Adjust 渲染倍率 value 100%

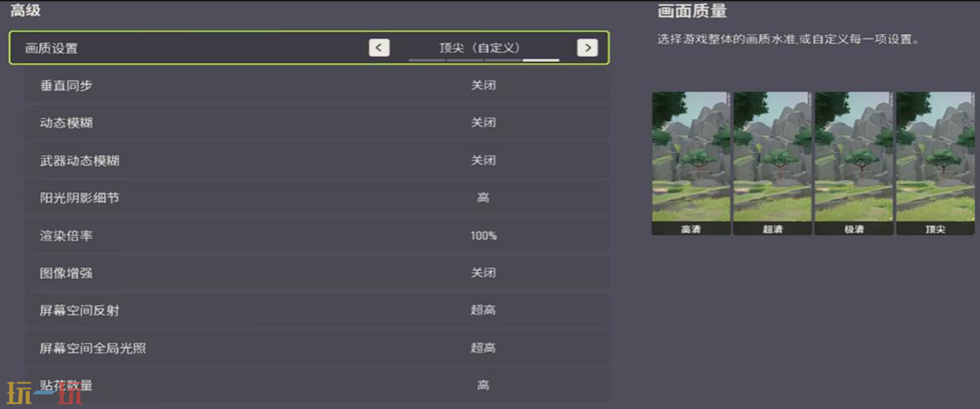(x=483, y=236)
